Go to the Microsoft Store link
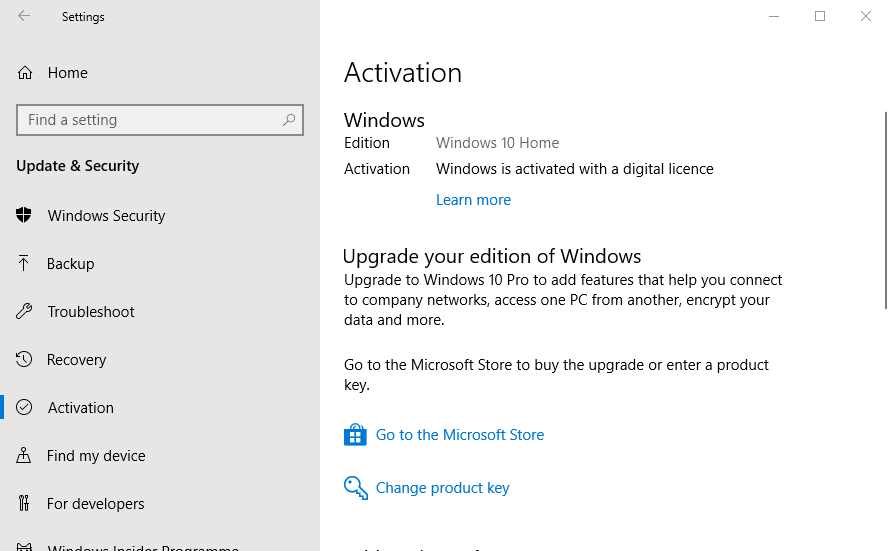Image resolution: width=889 pixels, height=551 pixels. (459, 435)
